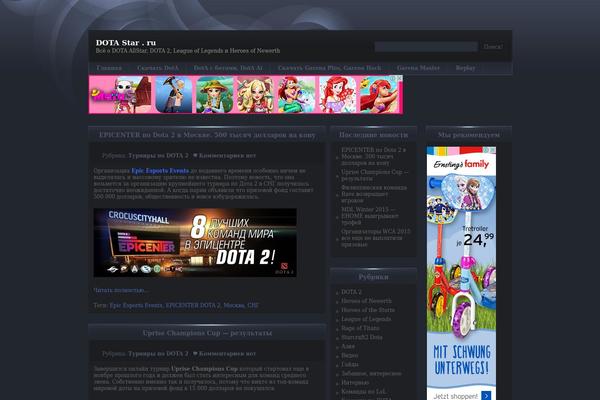This screenshot has width=600, height=400.
Task: Open the Heroes of the Storm rubric
Action: 368,310
